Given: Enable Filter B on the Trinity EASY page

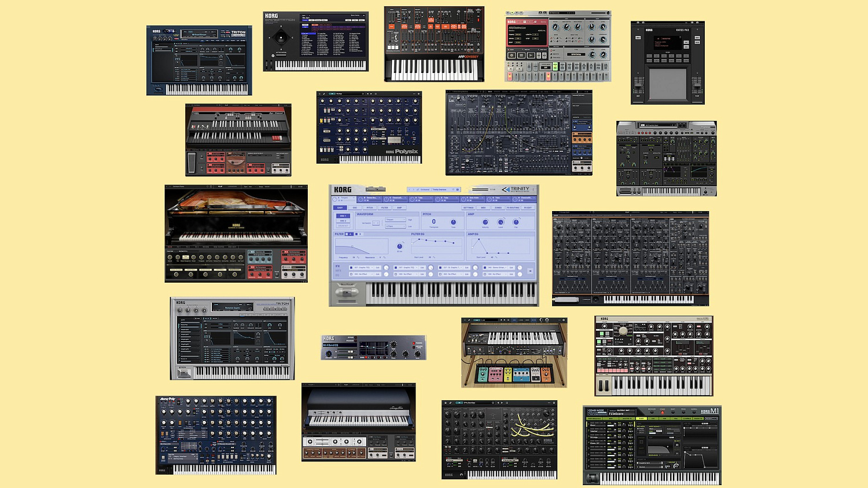Looking at the screenshot, I should tap(357, 234).
